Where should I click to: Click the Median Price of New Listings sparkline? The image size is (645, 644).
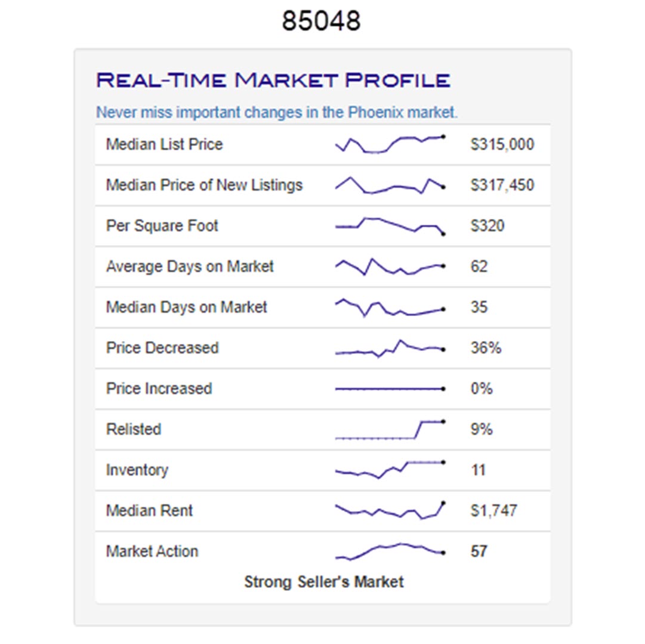click(390, 185)
